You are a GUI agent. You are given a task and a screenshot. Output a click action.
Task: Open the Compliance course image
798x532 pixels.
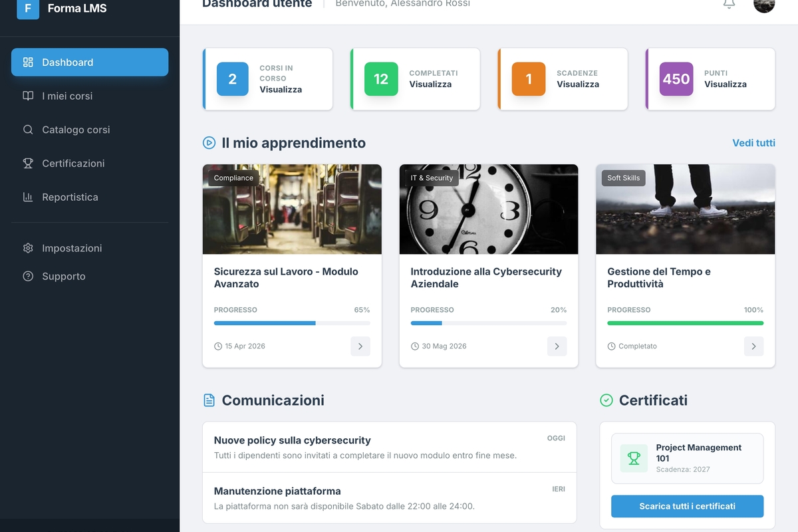click(x=292, y=209)
